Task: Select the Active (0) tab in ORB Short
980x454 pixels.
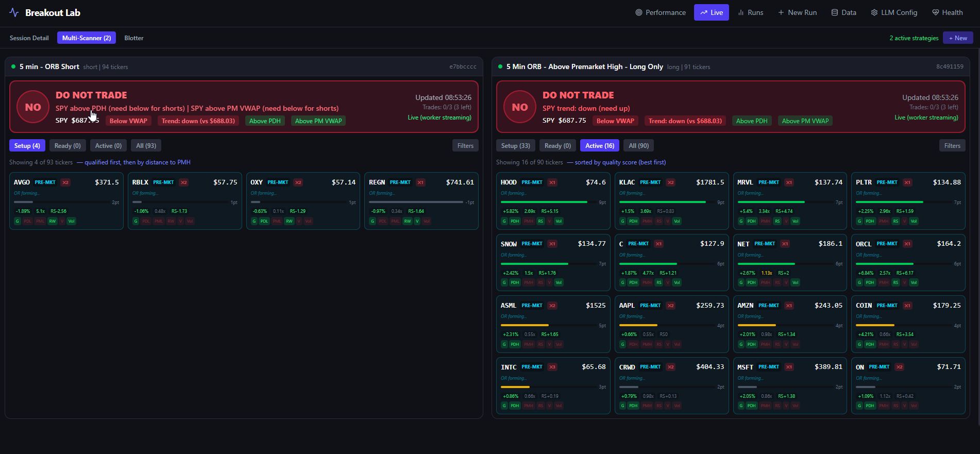Action: (x=108, y=146)
